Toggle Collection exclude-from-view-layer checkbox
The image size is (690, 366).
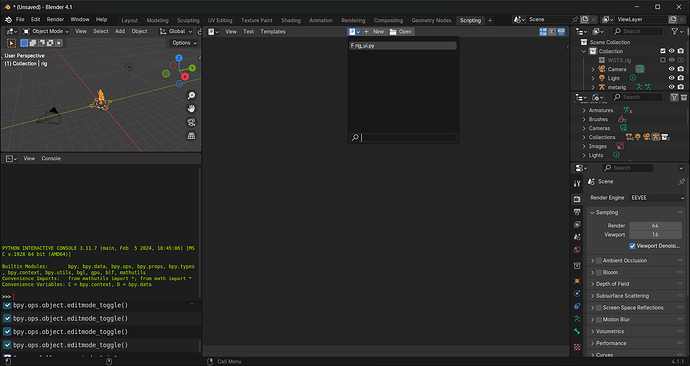click(663, 51)
